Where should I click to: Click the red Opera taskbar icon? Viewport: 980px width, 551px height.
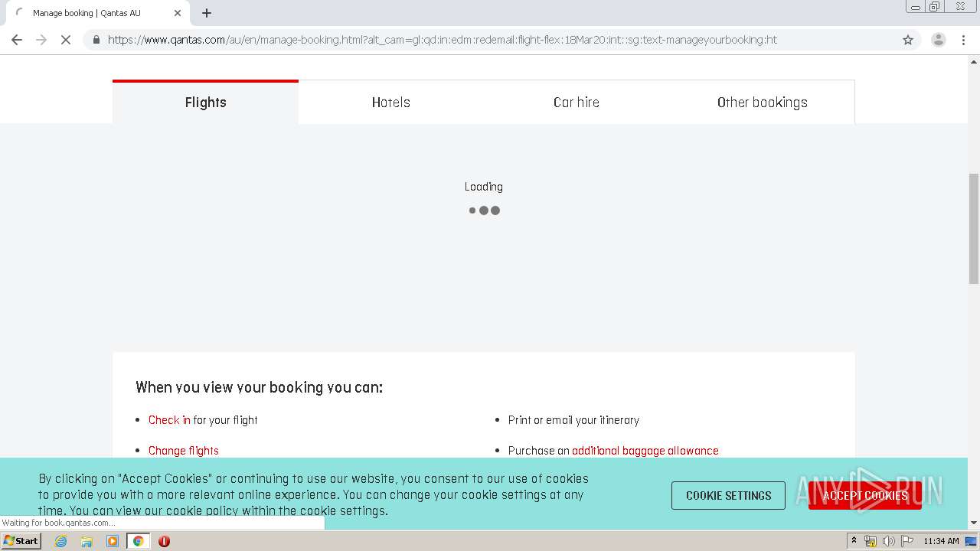[x=164, y=541]
